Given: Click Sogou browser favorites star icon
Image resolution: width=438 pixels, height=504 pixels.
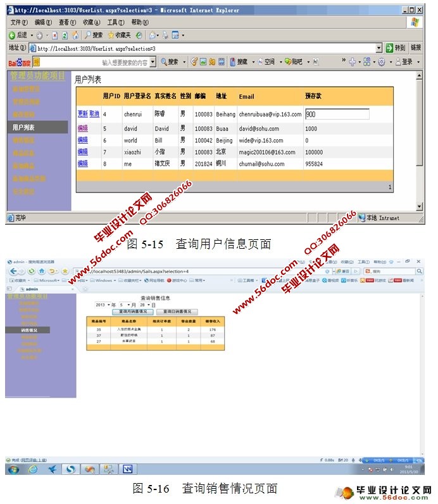Looking at the screenshot, I should click(65, 271).
